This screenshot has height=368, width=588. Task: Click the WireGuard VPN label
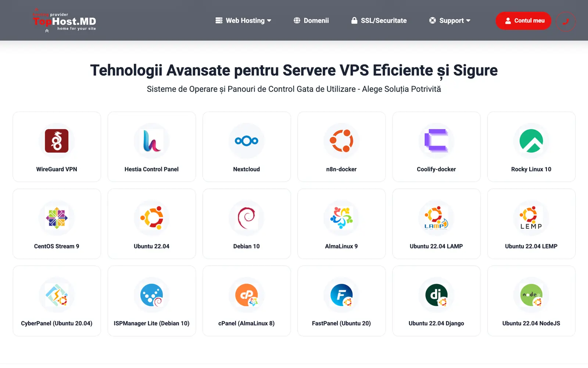pyautogui.click(x=57, y=169)
